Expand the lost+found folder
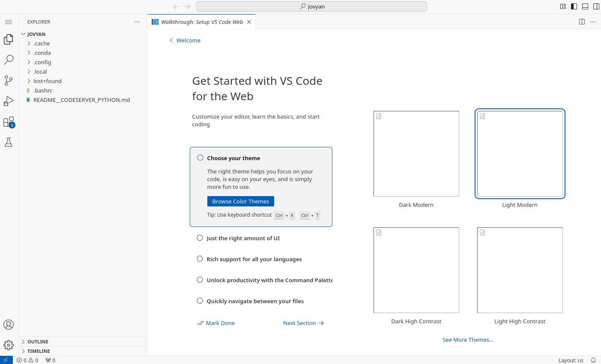 click(x=83, y=81)
